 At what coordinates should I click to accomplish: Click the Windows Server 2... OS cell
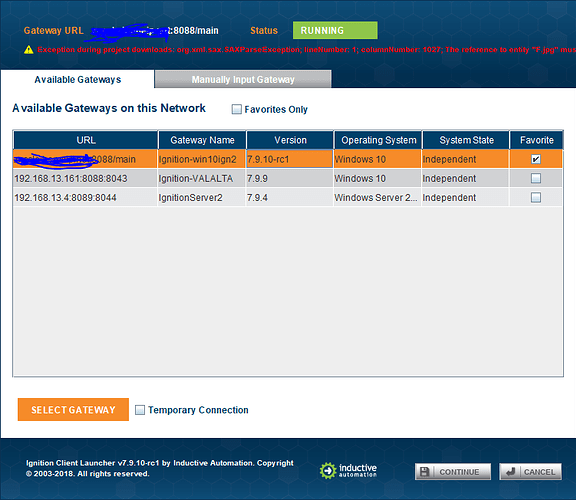pyautogui.click(x=377, y=197)
